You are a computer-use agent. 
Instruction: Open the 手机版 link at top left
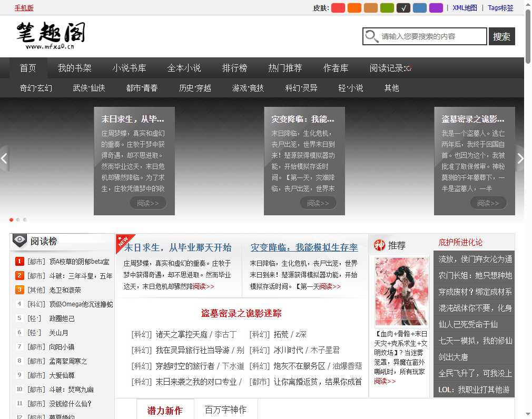(24, 8)
